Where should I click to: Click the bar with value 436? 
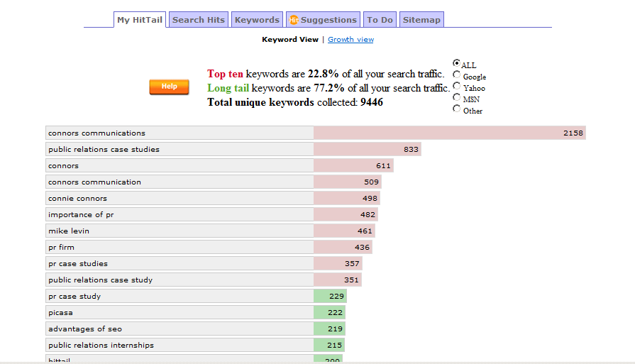tap(343, 247)
